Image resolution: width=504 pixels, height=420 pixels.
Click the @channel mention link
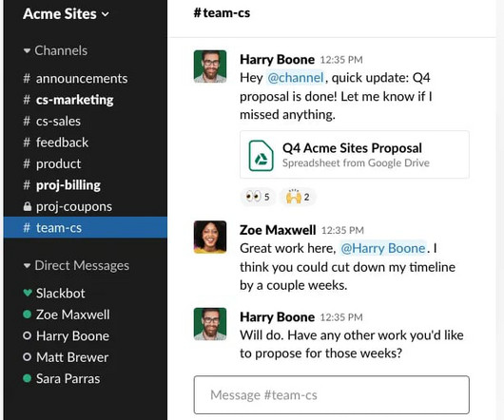click(x=296, y=78)
